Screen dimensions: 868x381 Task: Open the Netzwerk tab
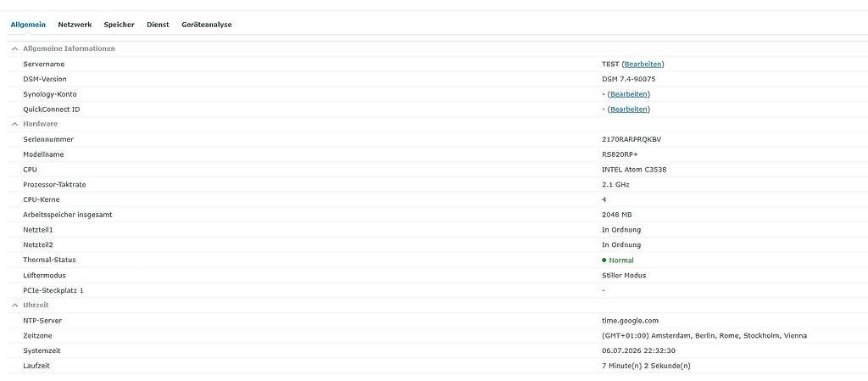[75, 25]
